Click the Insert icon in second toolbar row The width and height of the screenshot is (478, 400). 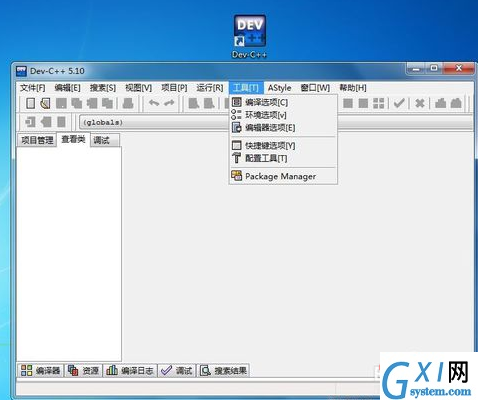coord(30,122)
